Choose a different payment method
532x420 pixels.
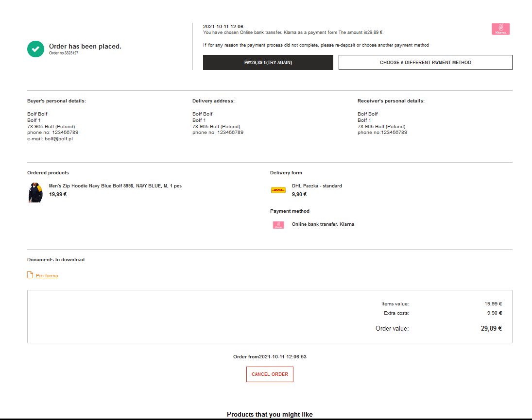(x=425, y=63)
